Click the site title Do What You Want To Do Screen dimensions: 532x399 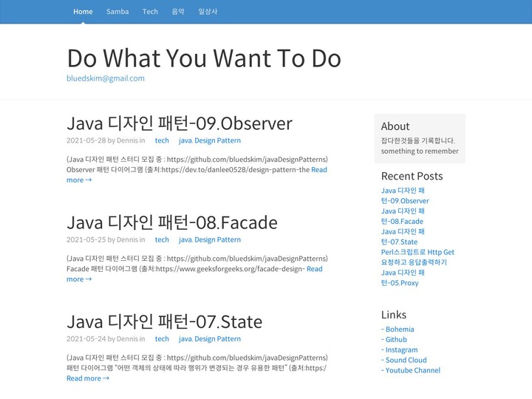click(x=204, y=58)
